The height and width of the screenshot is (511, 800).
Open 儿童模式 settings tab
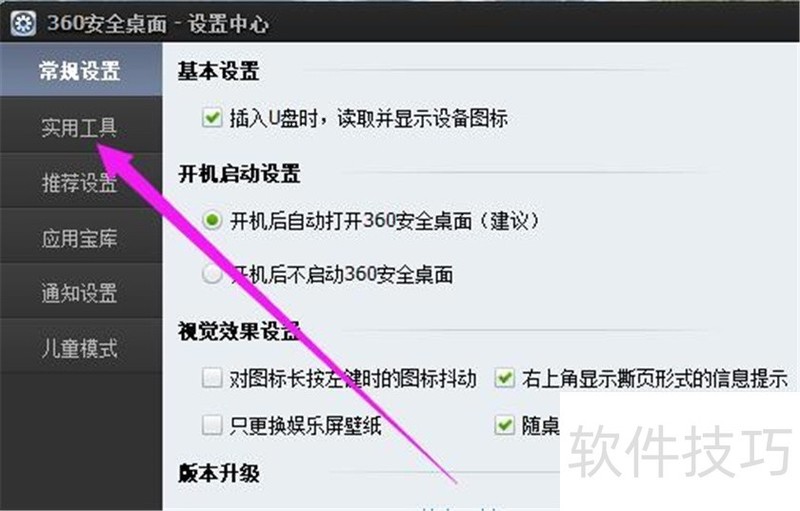81,348
